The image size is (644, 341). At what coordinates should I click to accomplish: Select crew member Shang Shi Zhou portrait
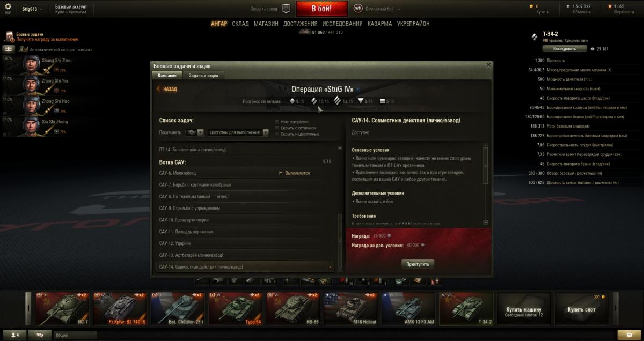pyautogui.click(x=32, y=65)
